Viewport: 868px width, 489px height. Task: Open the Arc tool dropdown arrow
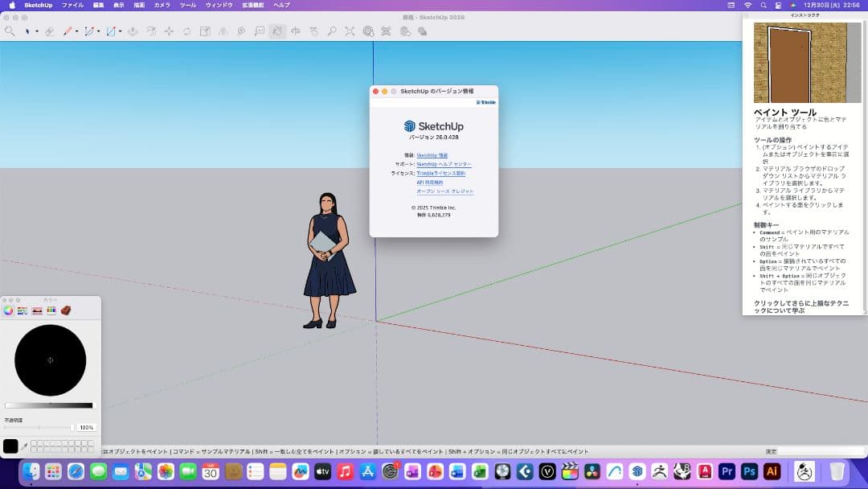click(97, 32)
